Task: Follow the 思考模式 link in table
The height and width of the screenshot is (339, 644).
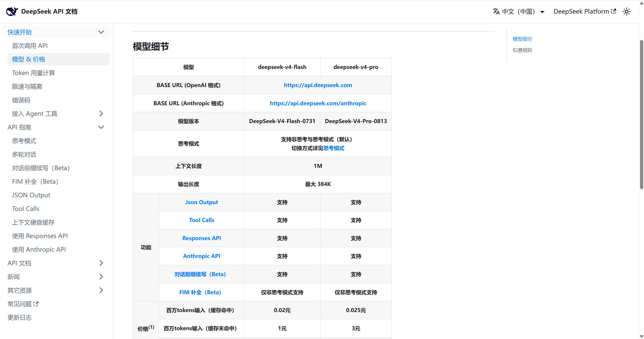Action: tap(334, 148)
